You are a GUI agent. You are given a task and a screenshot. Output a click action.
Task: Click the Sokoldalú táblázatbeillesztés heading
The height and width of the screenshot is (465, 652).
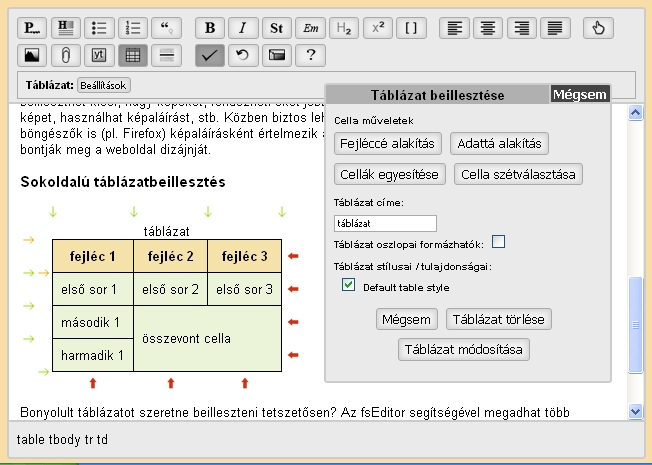[x=123, y=182]
